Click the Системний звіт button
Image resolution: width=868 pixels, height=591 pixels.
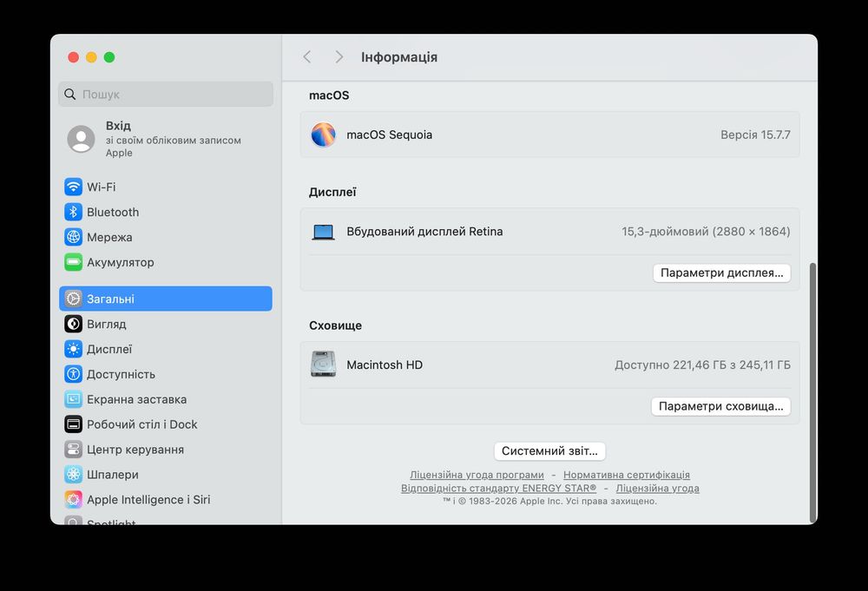point(549,451)
